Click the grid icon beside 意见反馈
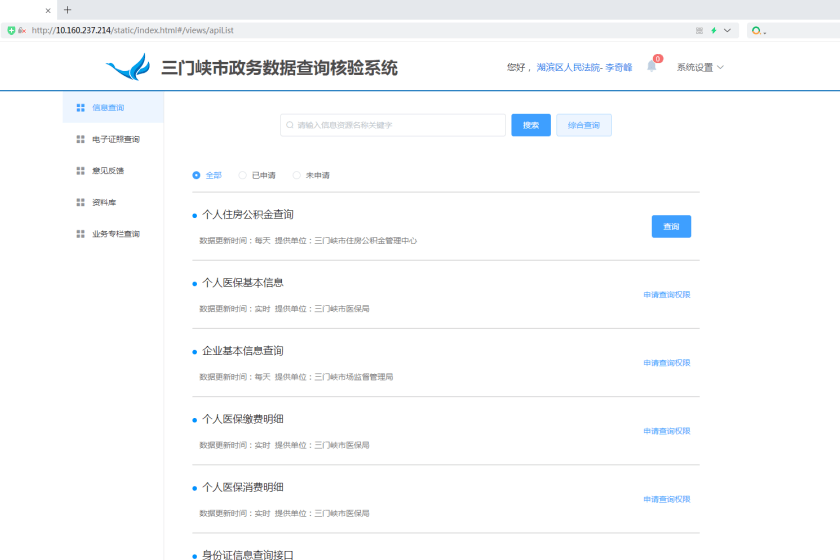 tap(81, 171)
